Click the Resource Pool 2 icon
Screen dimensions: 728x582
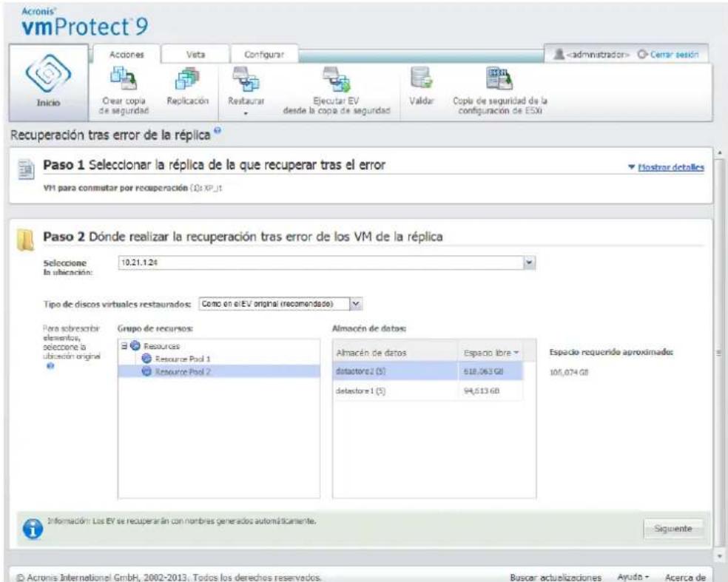pyautogui.click(x=146, y=371)
